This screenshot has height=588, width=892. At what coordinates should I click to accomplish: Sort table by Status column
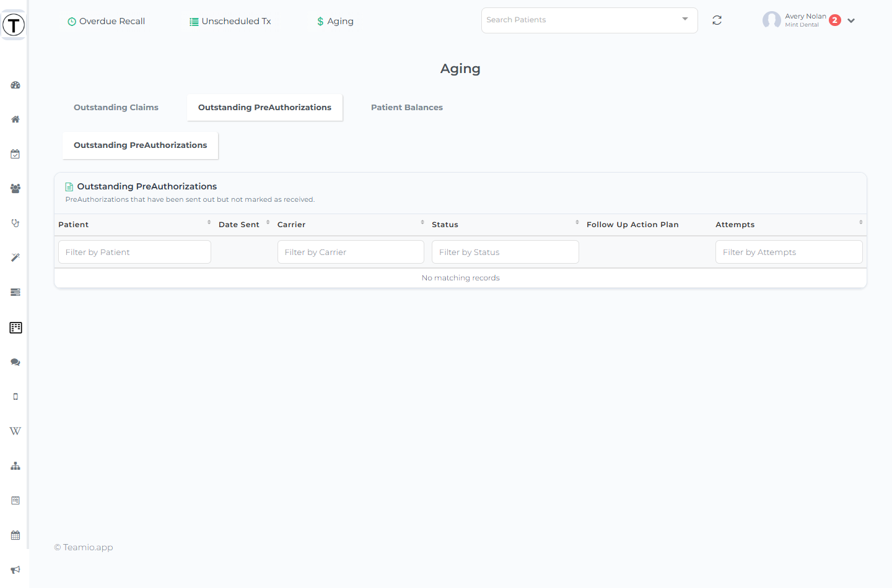click(505, 225)
